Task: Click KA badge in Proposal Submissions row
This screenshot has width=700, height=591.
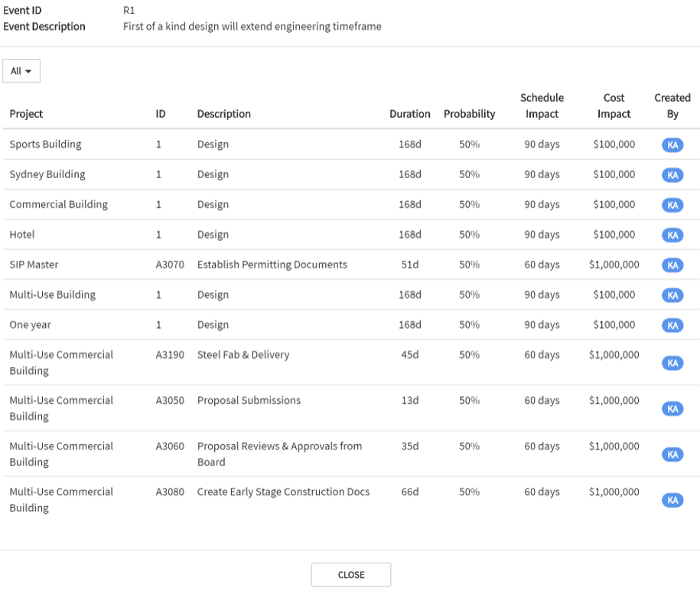Action: click(672, 409)
